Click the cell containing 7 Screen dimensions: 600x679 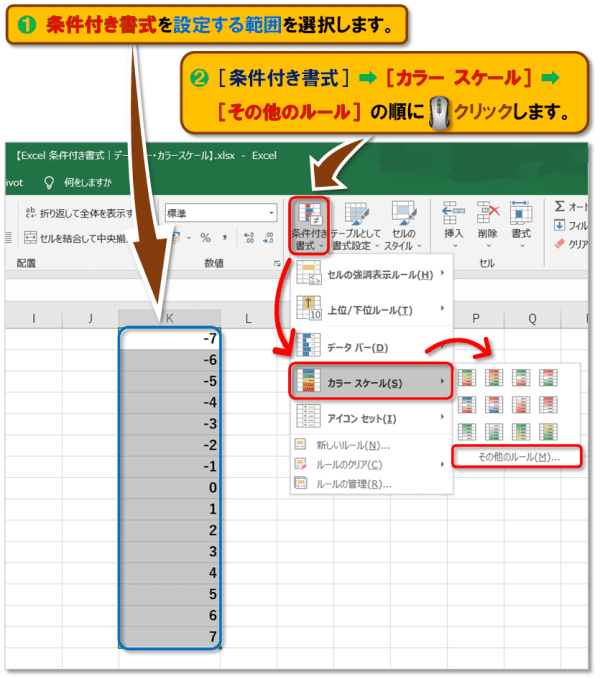pos(170,637)
